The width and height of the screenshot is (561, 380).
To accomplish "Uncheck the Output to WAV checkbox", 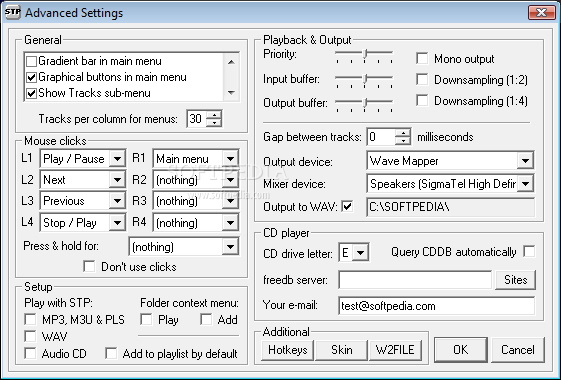I will [347, 206].
